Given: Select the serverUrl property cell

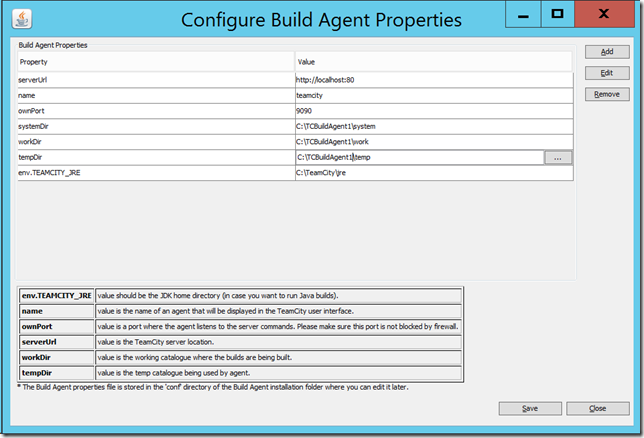Looking at the screenshot, I should click(156, 80).
